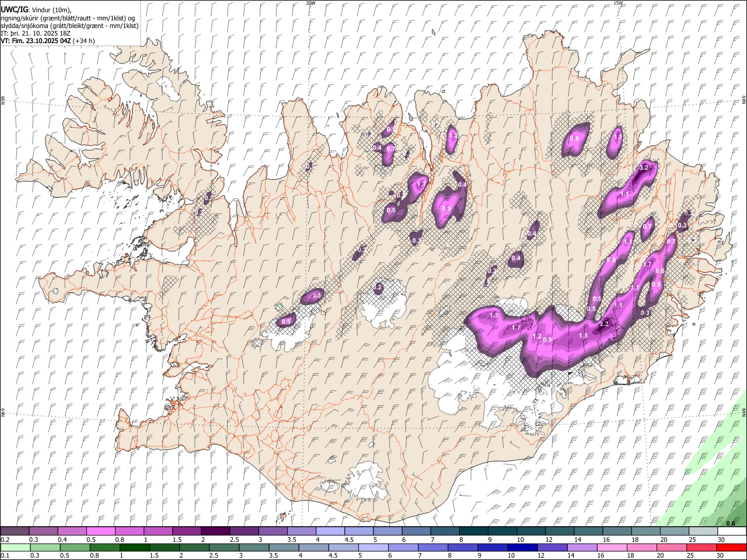Click the 'rigning/skúrir' legend description line
The width and height of the screenshot is (747, 560).
point(68,18)
